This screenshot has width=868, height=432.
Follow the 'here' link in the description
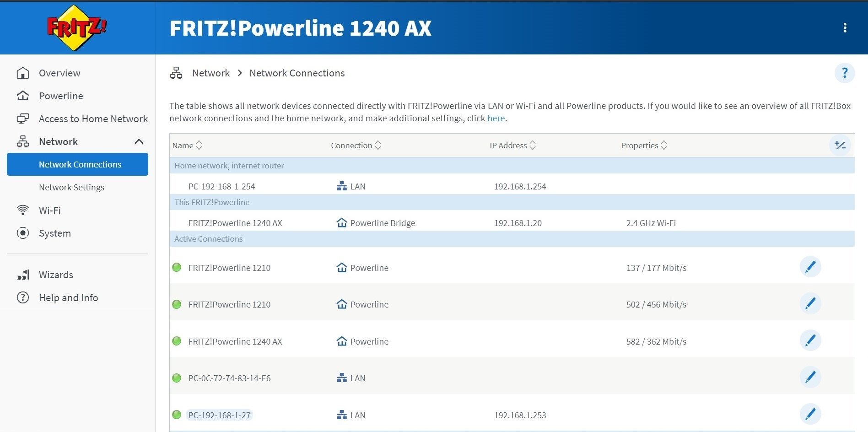click(x=496, y=118)
